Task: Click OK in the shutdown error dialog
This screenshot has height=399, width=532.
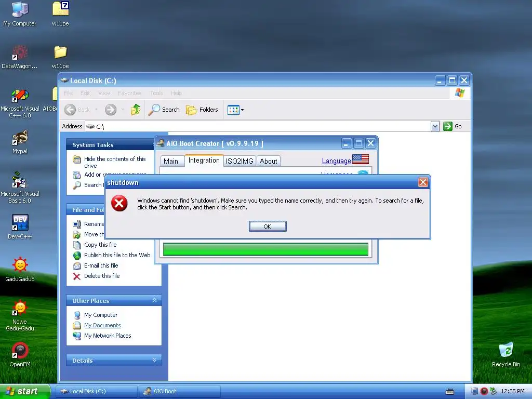Action: click(268, 227)
